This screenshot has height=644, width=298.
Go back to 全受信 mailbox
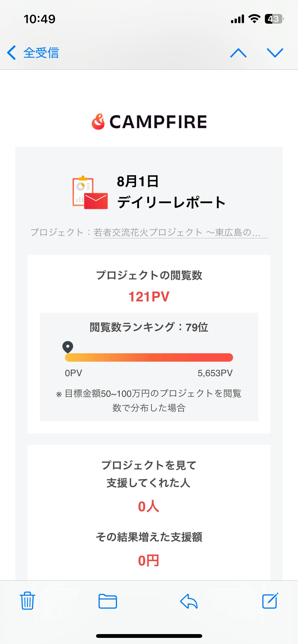click(33, 53)
